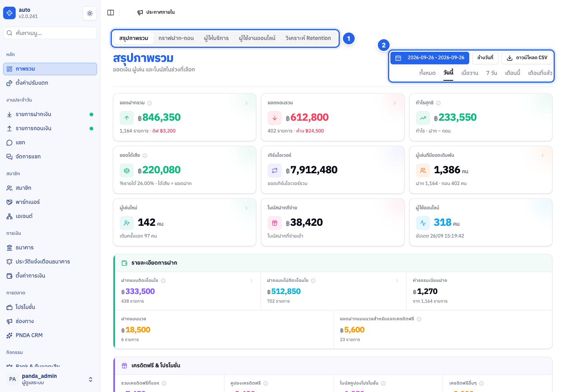Expand ผู้เล่นใหม่ card chevron

pyautogui.click(x=246, y=208)
